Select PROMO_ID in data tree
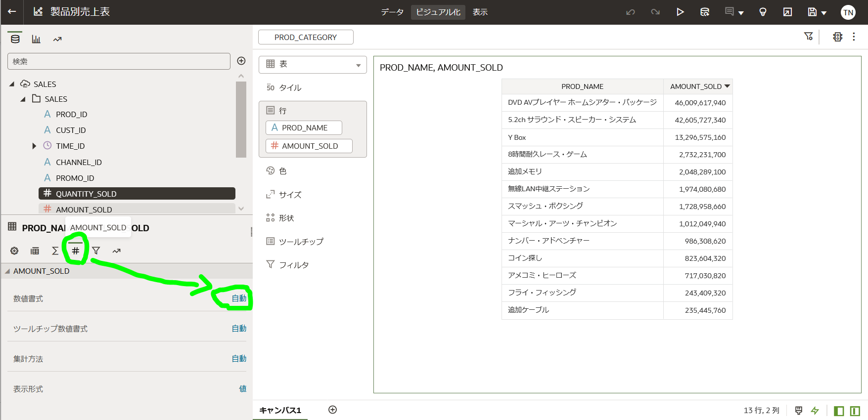 pyautogui.click(x=75, y=178)
